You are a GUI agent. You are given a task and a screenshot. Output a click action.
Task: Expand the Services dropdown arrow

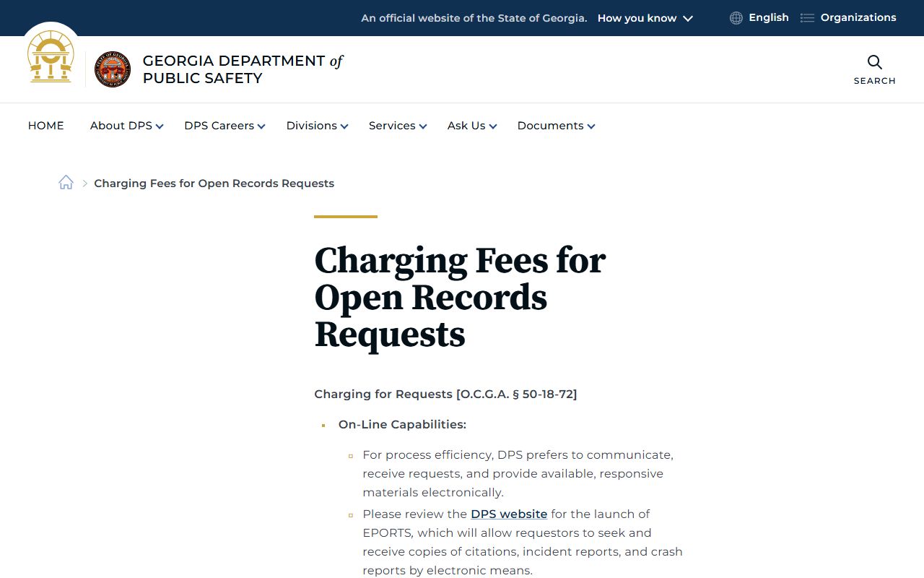coord(423,126)
